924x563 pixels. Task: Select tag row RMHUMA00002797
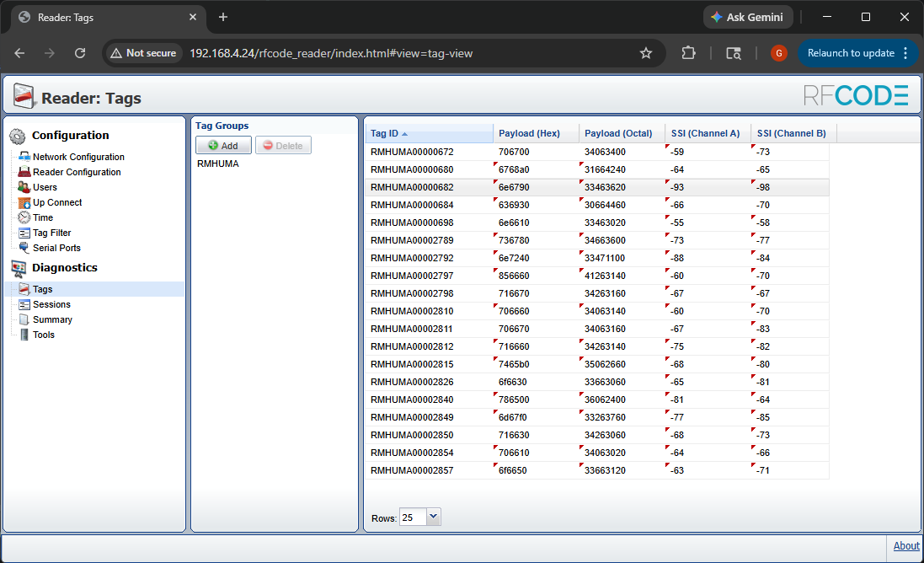(x=412, y=276)
